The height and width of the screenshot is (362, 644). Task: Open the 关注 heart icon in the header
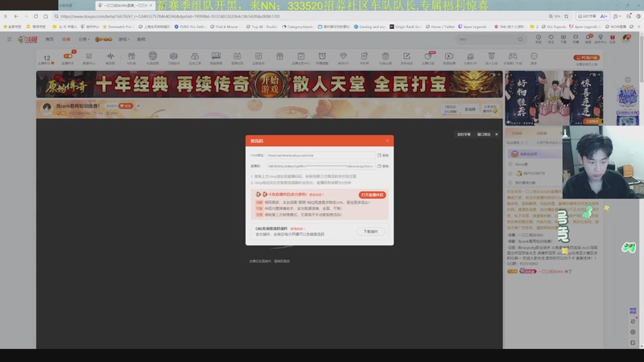pyautogui.click(x=551, y=39)
